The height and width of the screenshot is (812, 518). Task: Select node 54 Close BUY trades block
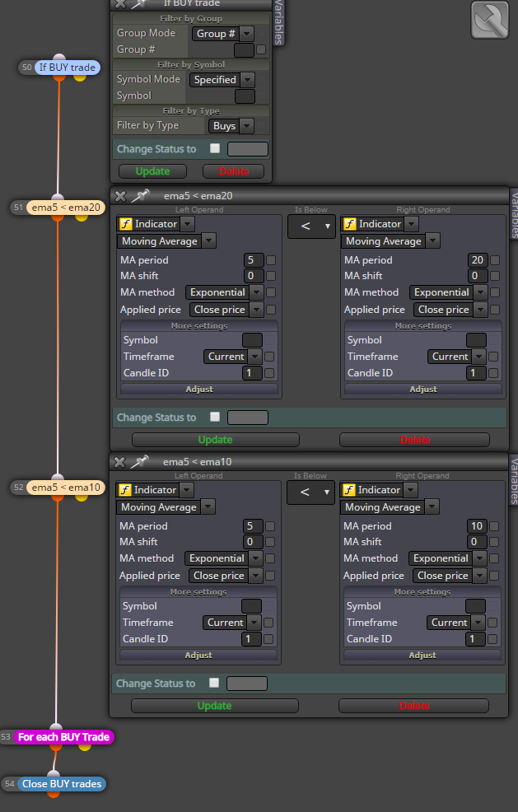(62, 784)
